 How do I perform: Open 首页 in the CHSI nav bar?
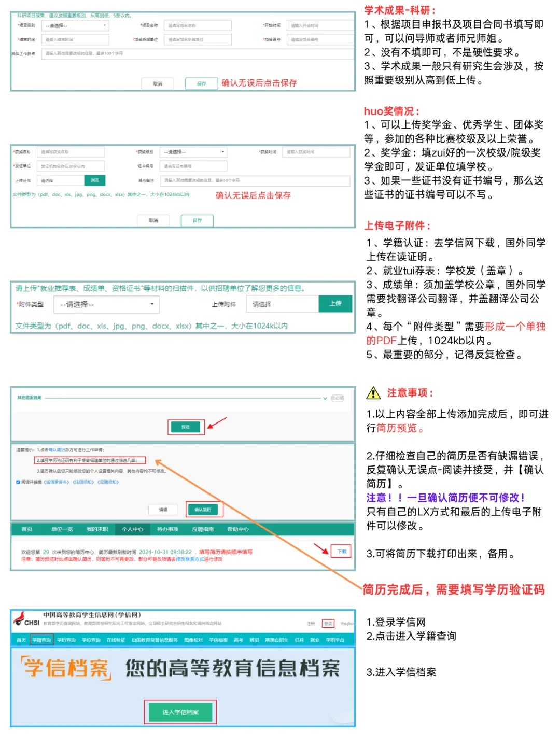[x=21, y=640]
